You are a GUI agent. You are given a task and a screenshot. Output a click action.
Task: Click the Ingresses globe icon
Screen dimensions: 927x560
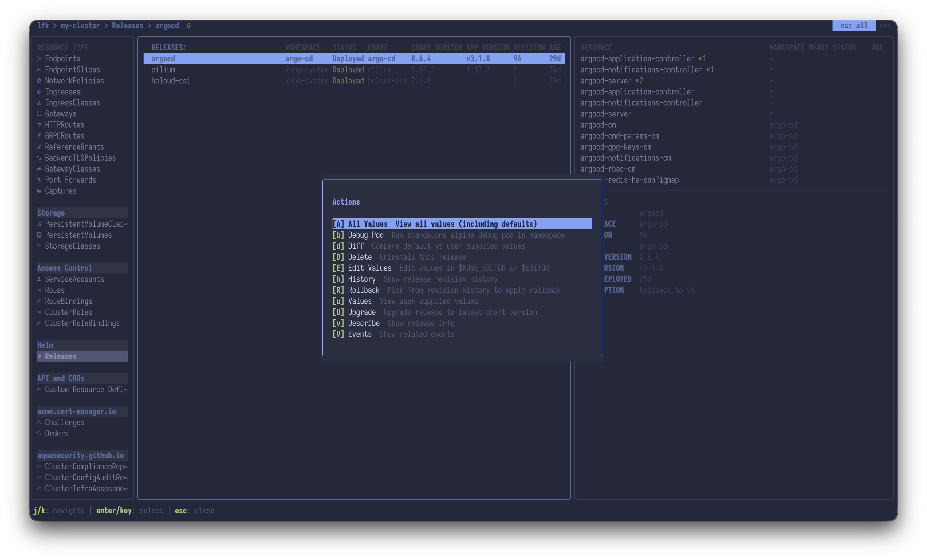click(39, 92)
